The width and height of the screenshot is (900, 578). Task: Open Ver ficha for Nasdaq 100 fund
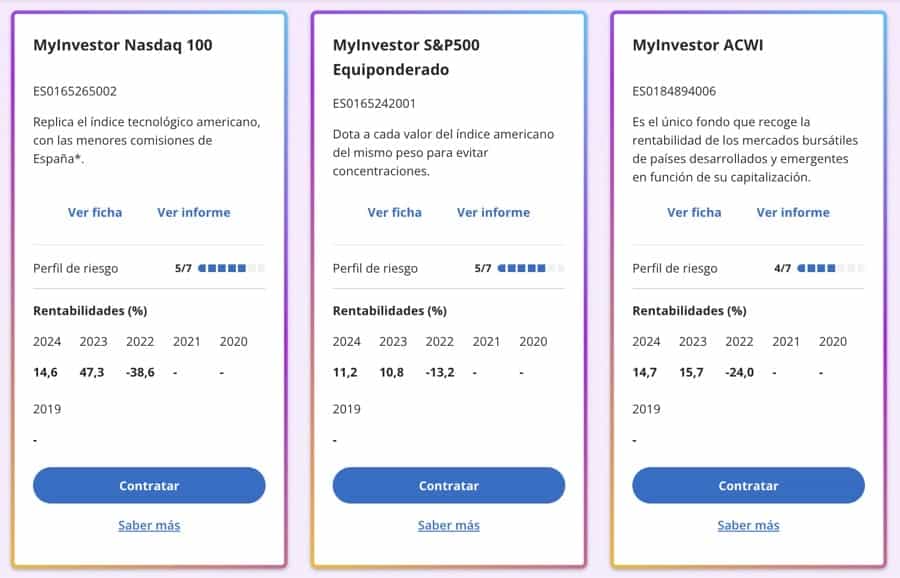(95, 212)
